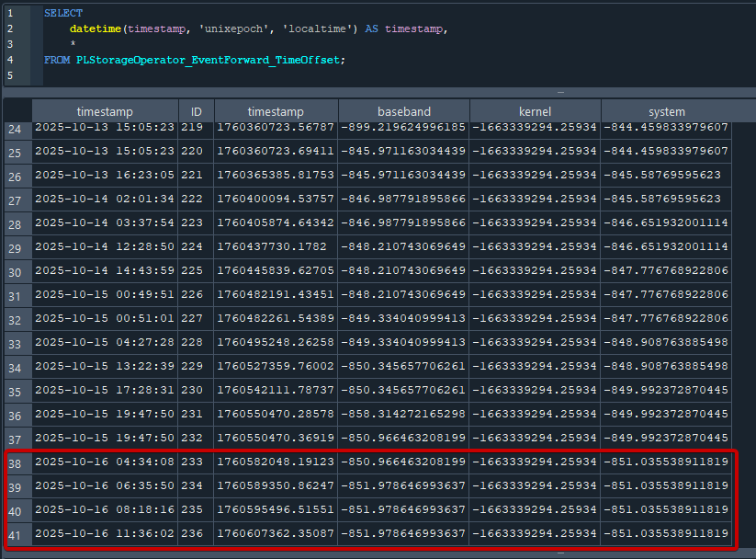Click the baseband cell -858.314272165298

[403, 414]
